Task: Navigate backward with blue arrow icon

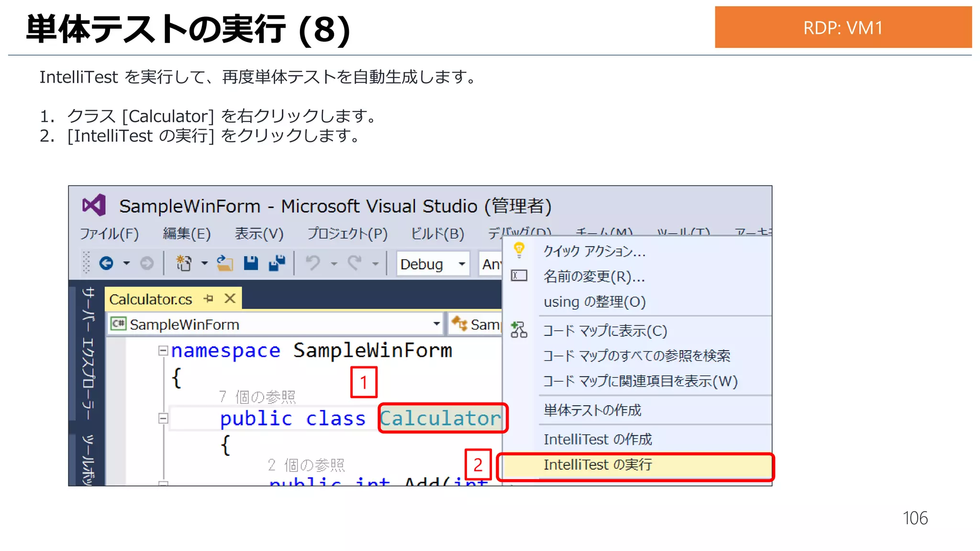Action: pos(106,263)
